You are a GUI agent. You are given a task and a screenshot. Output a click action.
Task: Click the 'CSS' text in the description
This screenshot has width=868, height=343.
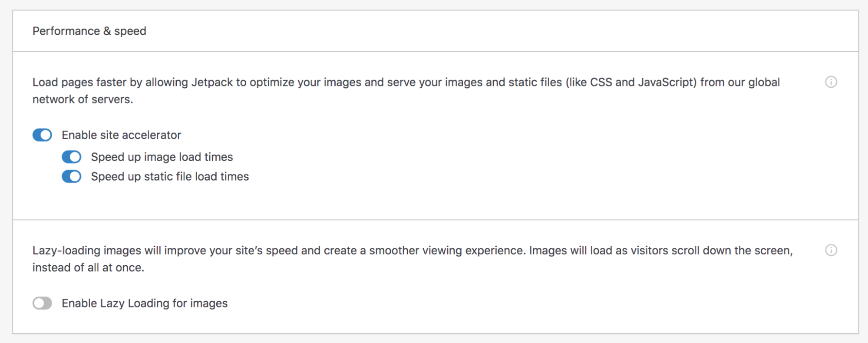[601, 82]
